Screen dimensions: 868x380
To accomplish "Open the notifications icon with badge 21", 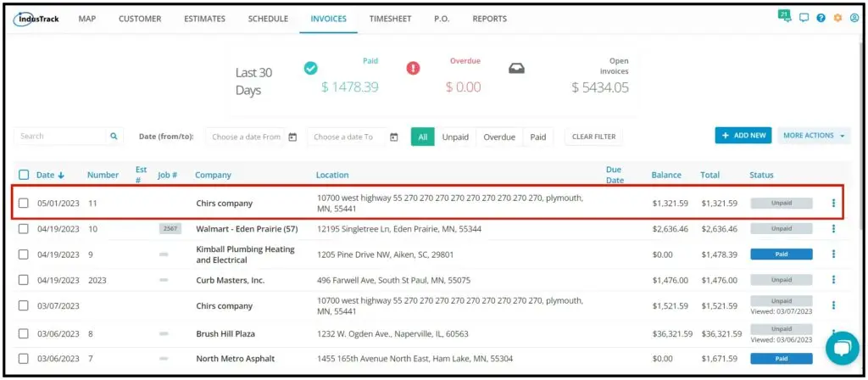I will point(784,16).
